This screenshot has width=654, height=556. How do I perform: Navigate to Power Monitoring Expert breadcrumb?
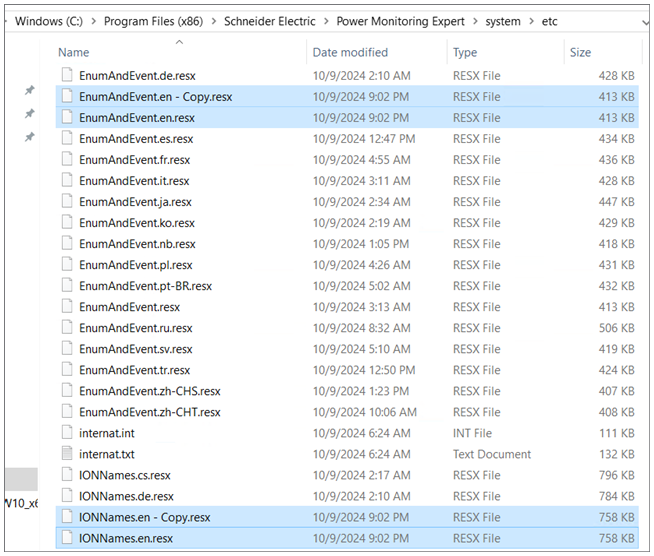pyautogui.click(x=400, y=21)
